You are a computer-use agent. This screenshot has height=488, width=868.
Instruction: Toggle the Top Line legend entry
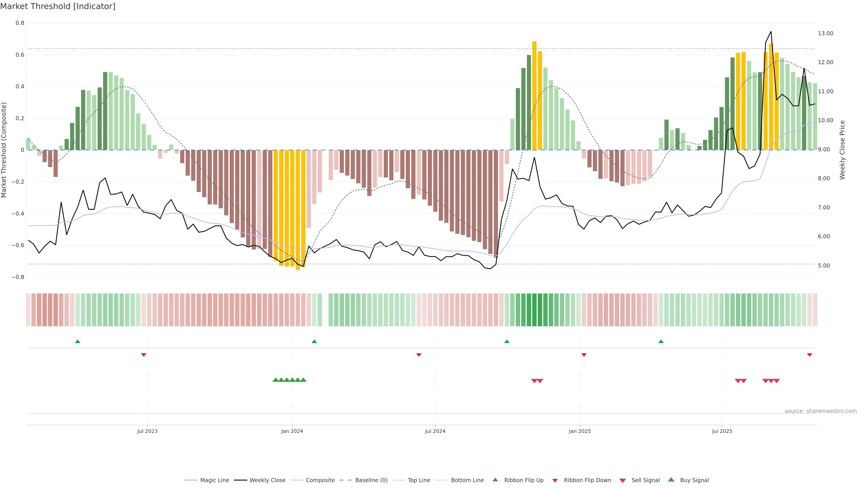click(419, 480)
